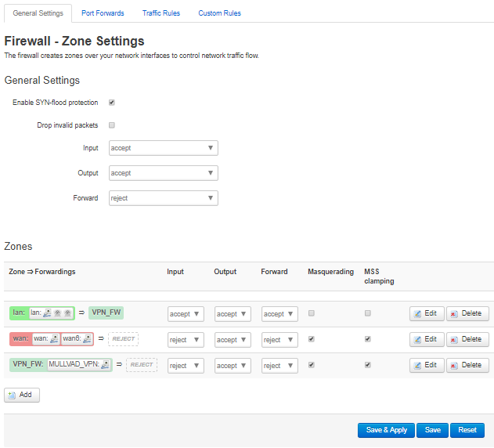Click the lan interface ethernet icon
This screenshot has height=448, width=494.
[47, 313]
